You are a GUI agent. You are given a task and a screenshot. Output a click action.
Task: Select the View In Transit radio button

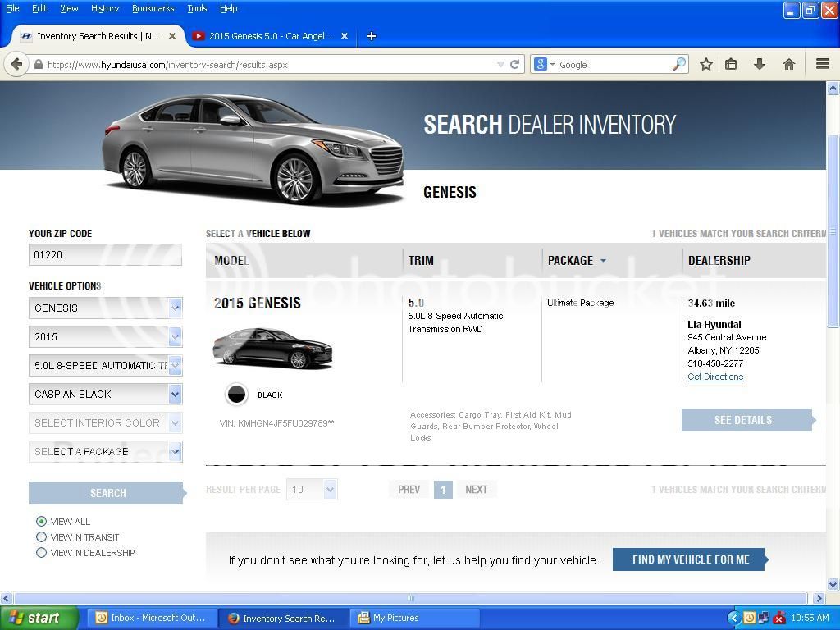pyautogui.click(x=41, y=536)
